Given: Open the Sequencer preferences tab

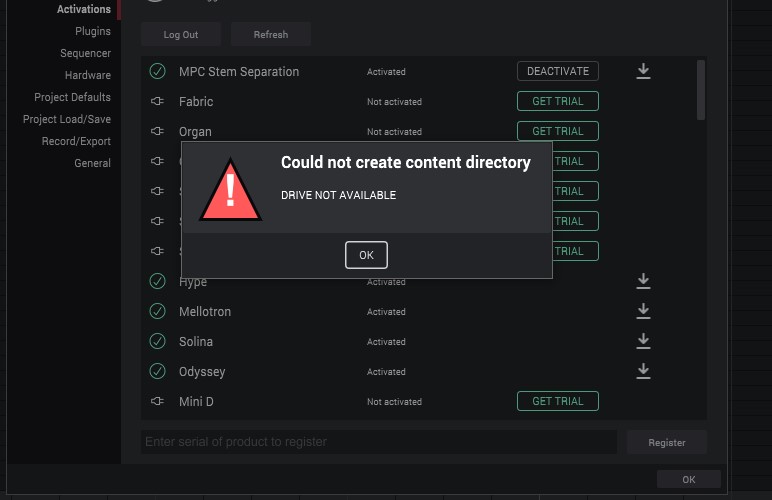Looking at the screenshot, I should pos(85,53).
